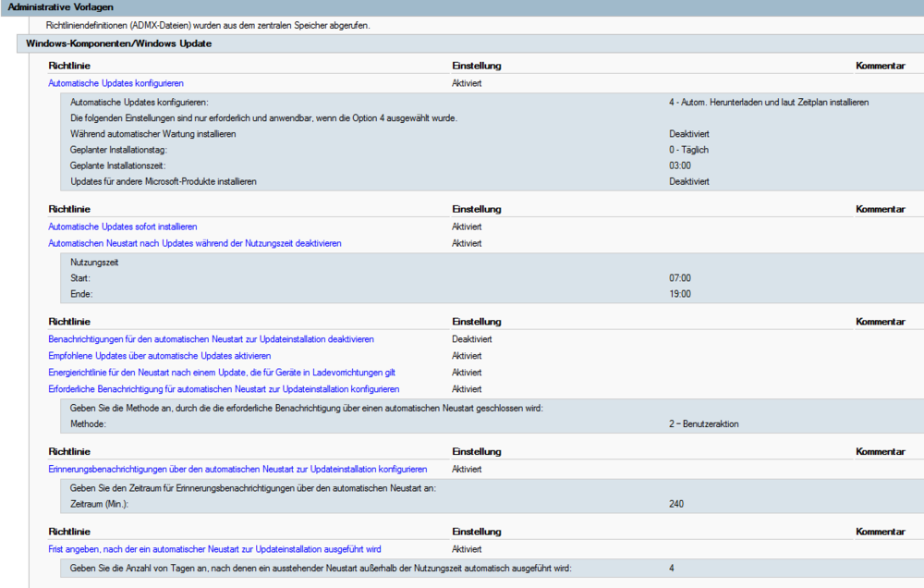The image size is (924, 588).
Task: Click the Nutzungszeit end value 19:00
Action: (680, 294)
